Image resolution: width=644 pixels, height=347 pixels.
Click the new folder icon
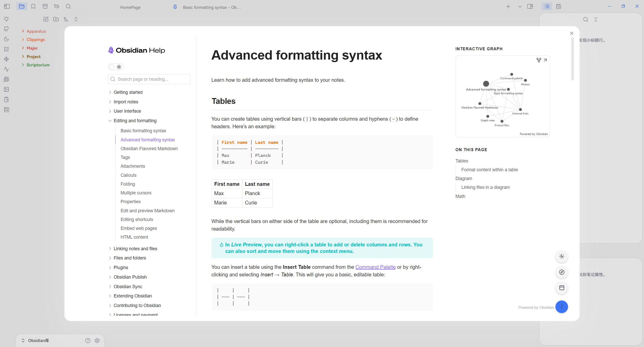point(56,19)
